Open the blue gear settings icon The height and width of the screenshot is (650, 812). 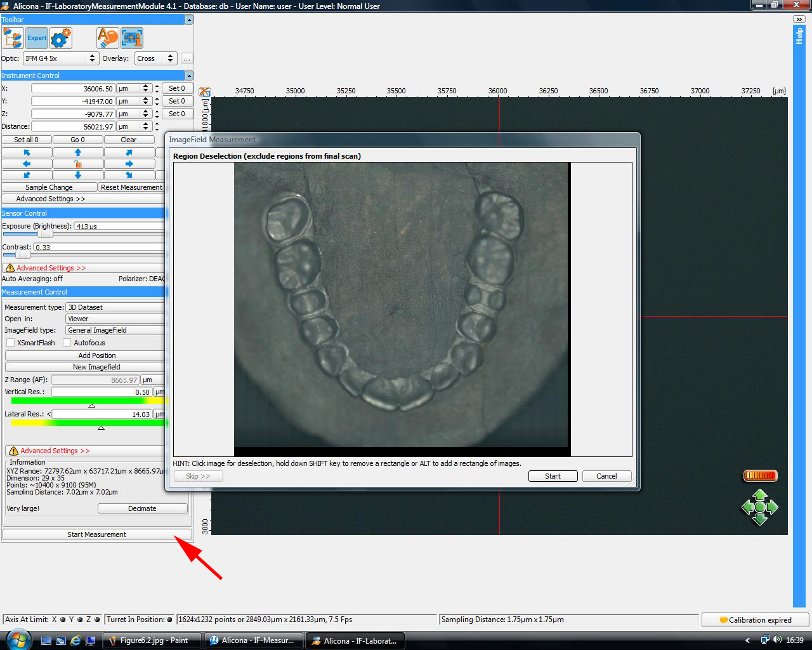61,38
